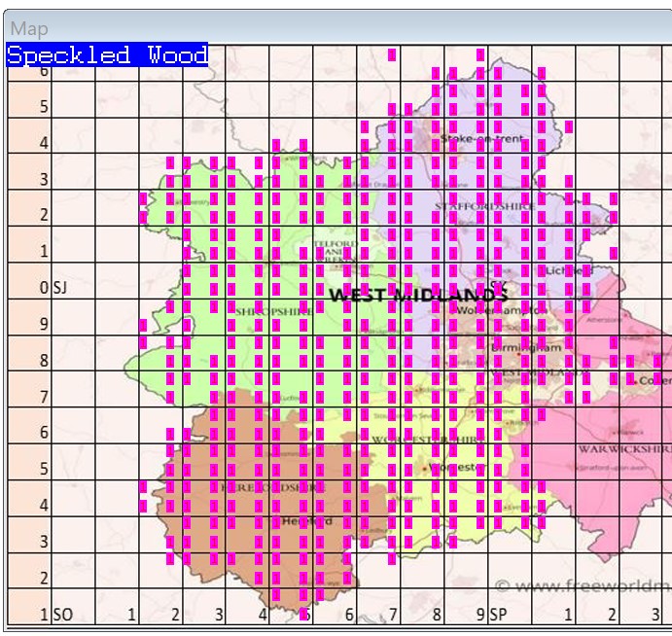Click the SJ grid square label
The image size is (672, 636).
60,288
